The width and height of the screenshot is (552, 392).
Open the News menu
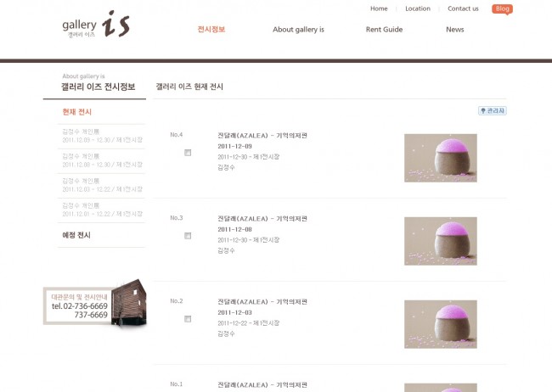[x=455, y=30]
